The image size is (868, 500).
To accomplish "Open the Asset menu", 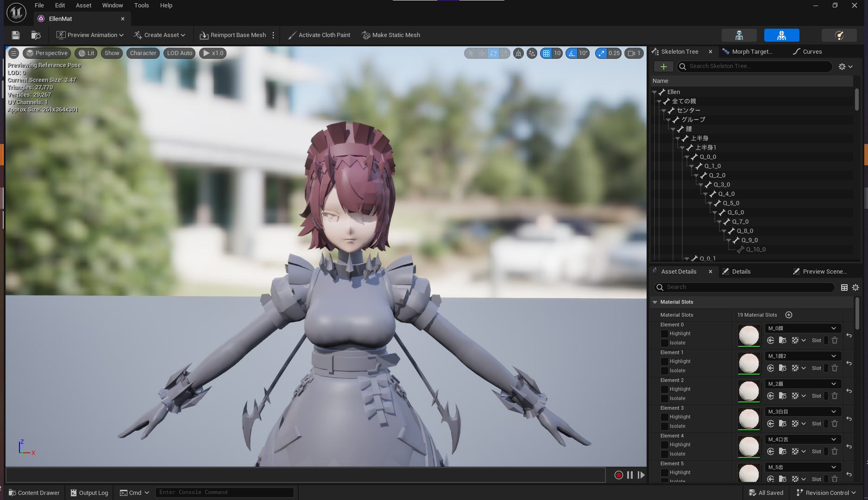I will point(83,6).
